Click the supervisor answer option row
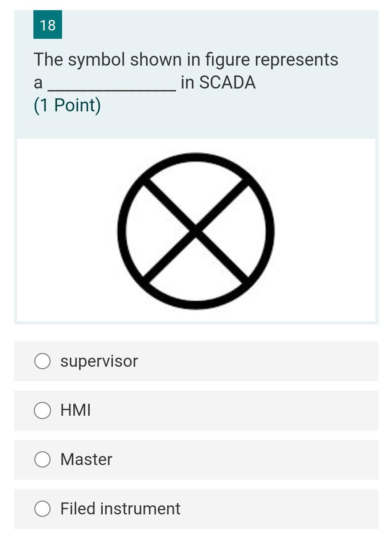 pos(196,361)
